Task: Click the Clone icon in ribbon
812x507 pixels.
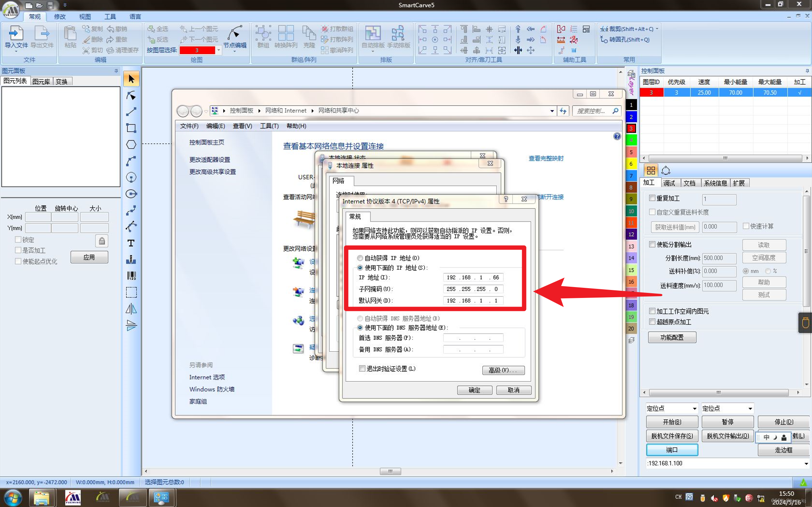Action: click(309, 36)
